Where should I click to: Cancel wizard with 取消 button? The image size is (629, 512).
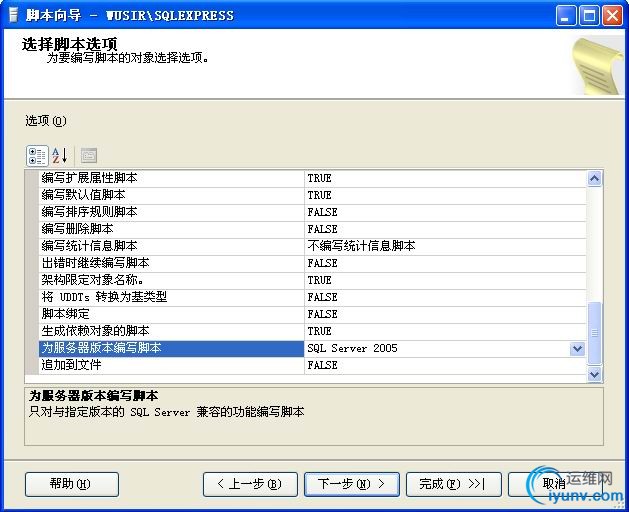[555, 484]
